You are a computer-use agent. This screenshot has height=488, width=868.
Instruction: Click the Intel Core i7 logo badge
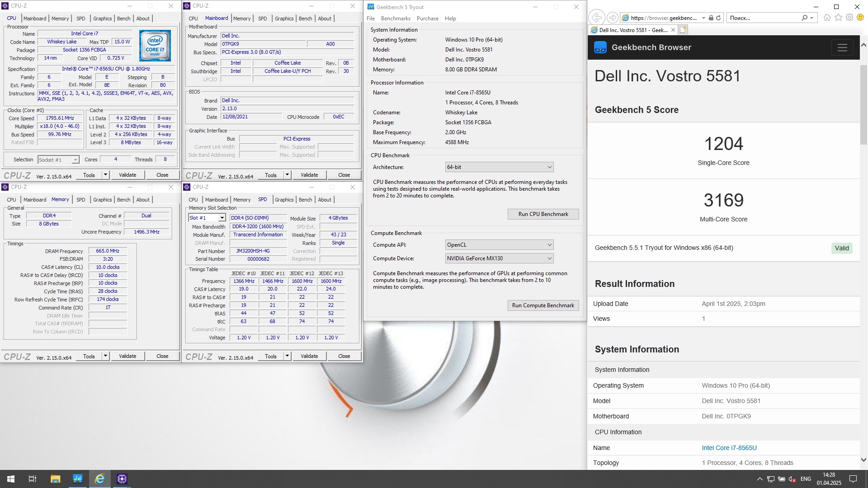click(x=155, y=46)
